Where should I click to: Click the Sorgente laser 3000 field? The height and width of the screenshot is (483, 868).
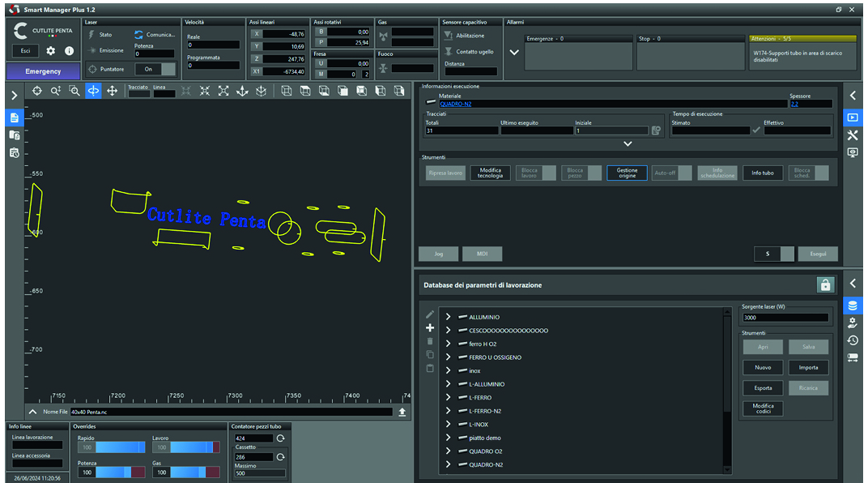tap(785, 318)
